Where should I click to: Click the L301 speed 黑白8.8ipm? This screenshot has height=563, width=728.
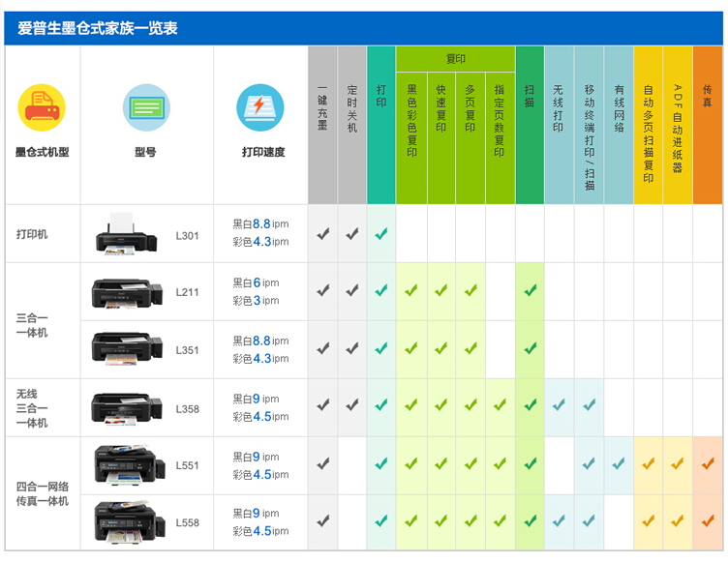click(260, 224)
